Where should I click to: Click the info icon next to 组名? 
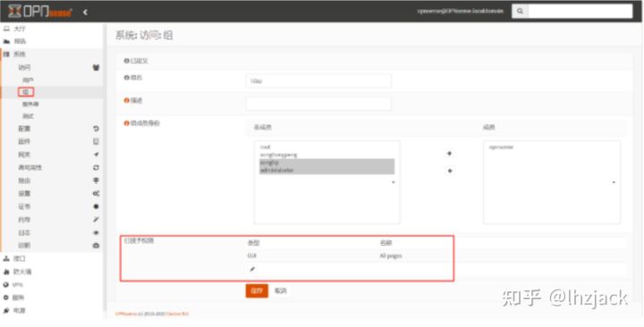point(126,78)
